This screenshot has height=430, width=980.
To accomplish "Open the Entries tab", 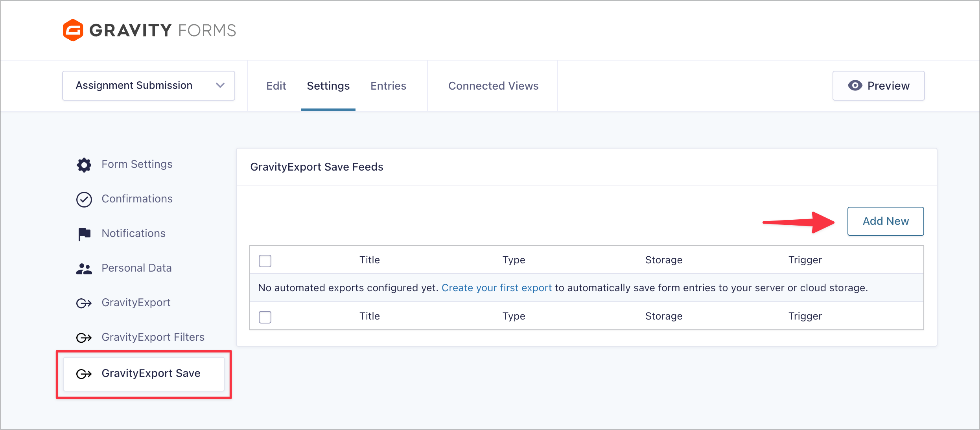I will 388,86.
